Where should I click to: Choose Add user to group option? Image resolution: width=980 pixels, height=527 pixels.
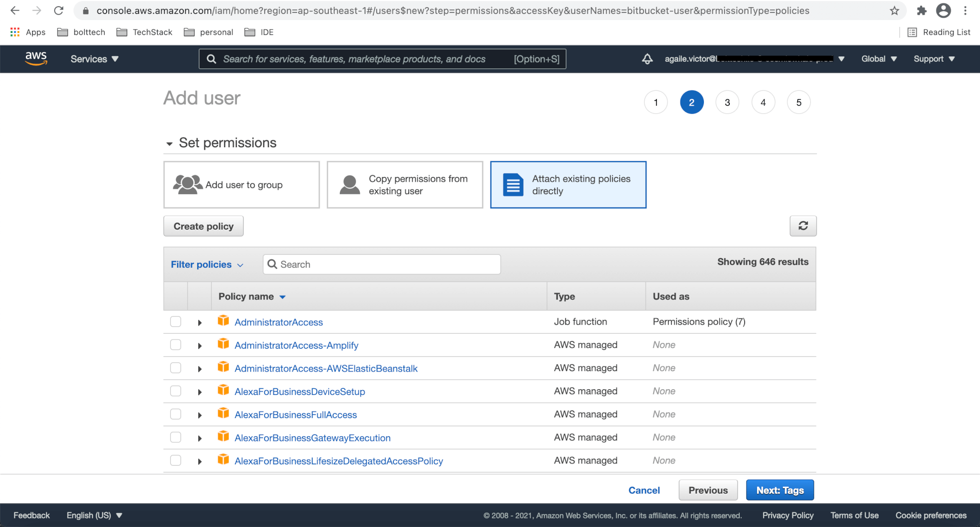pos(241,185)
